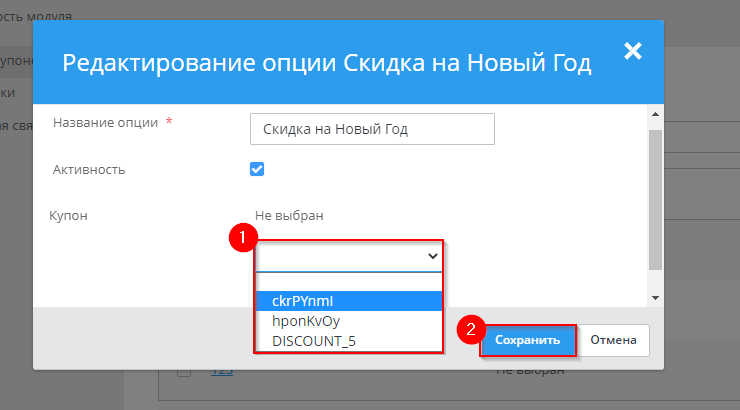Viewport: 740px width, 410px height.
Task: Click the dialog scrollbar down arrow
Action: coord(655,298)
